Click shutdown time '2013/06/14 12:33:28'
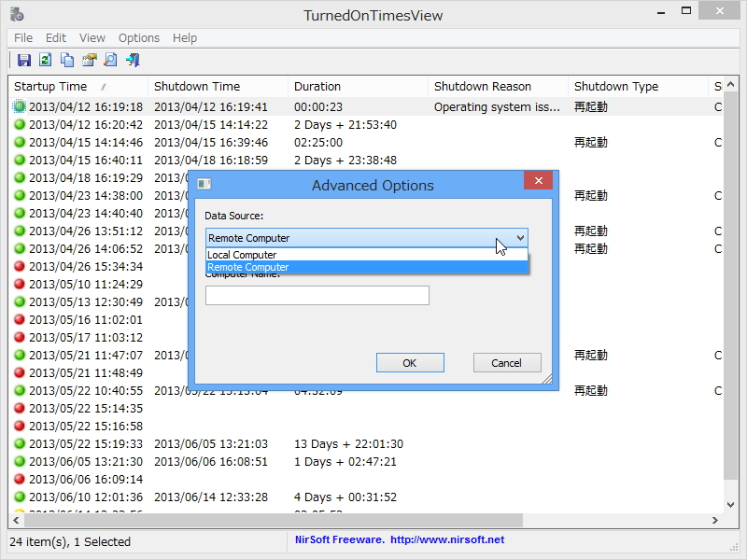The height and width of the screenshot is (560, 747). tap(211, 497)
